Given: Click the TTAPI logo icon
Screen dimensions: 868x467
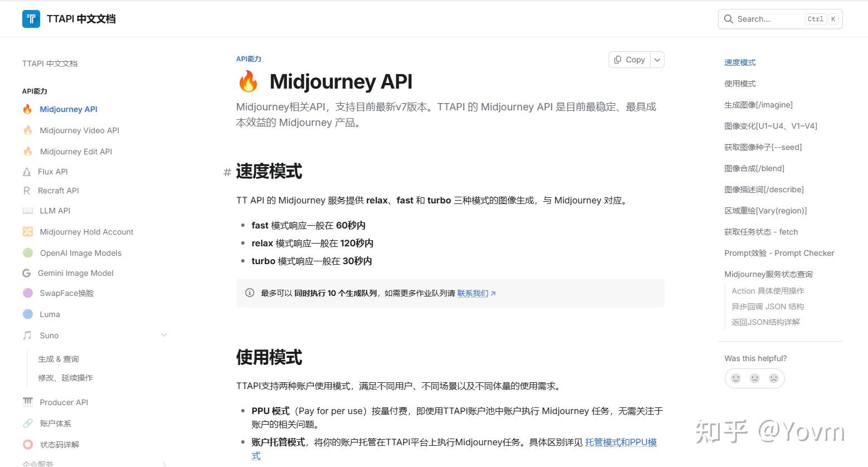Looking at the screenshot, I should (31, 18).
